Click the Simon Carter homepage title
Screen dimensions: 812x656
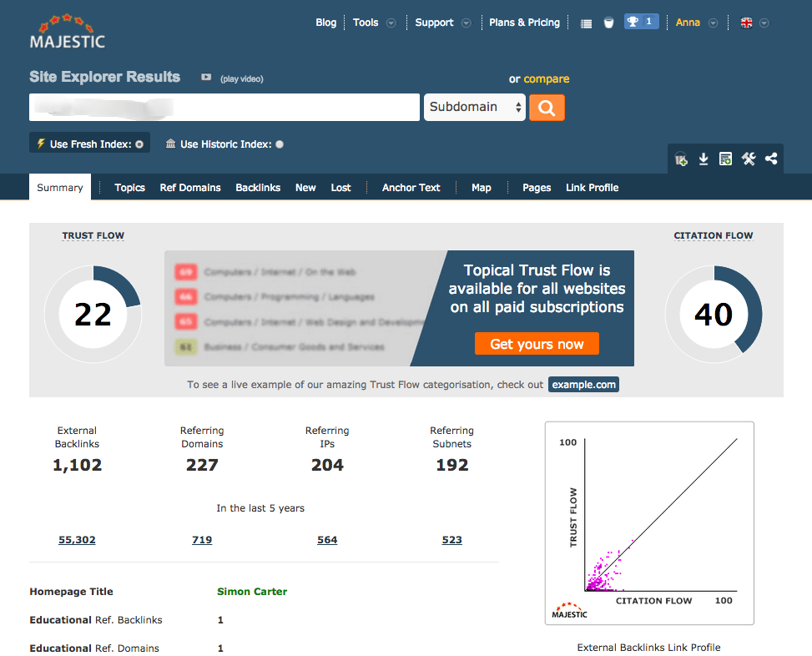252,591
